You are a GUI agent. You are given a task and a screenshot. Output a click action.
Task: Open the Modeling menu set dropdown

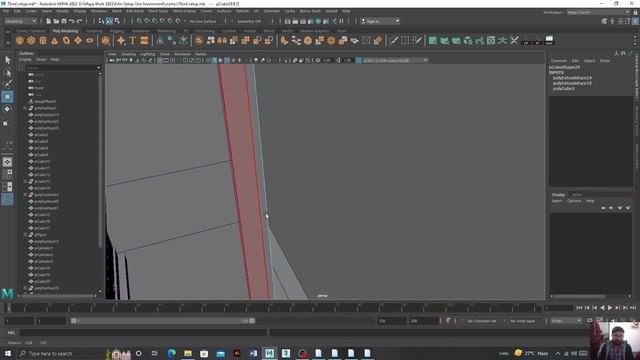[x=20, y=21]
